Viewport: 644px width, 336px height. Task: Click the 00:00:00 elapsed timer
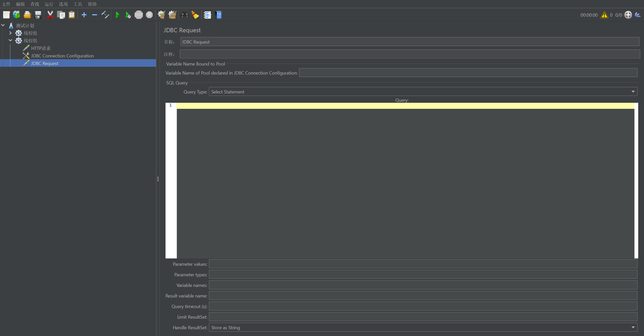coord(589,15)
